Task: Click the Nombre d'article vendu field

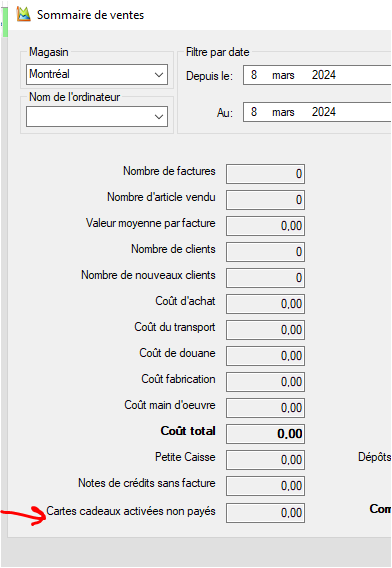Action: 265,200
